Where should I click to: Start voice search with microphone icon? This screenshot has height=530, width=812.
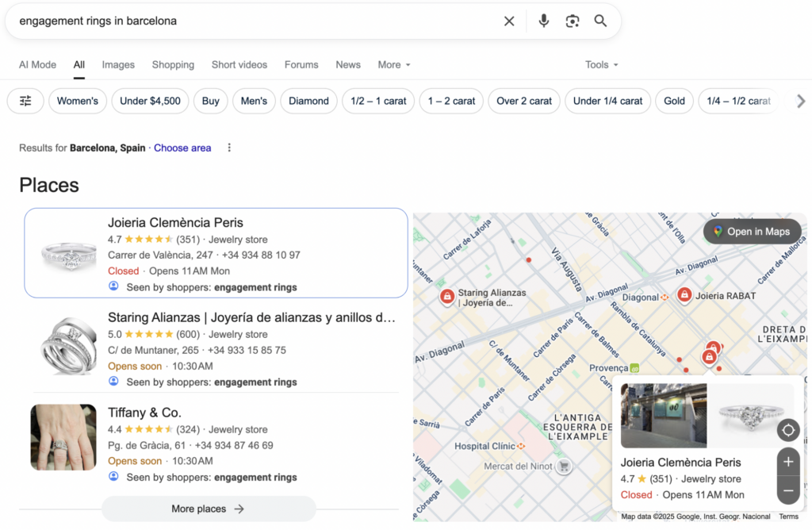544,21
